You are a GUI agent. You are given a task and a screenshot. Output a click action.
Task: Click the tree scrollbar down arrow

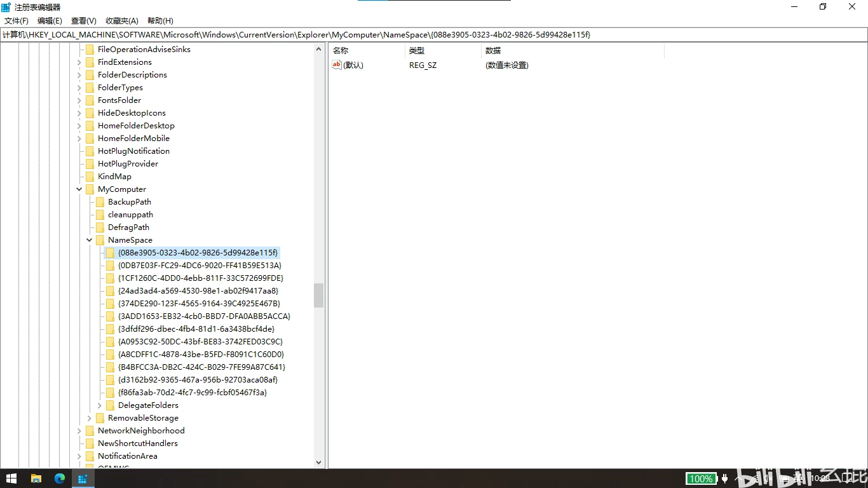point(319,463)
